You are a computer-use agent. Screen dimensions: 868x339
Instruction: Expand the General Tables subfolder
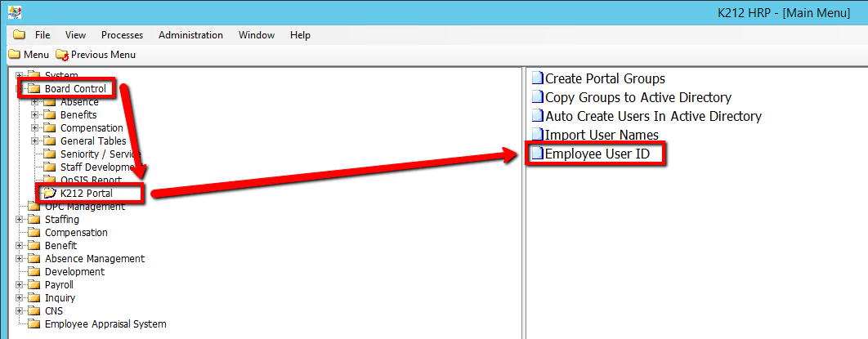point(35,141)
